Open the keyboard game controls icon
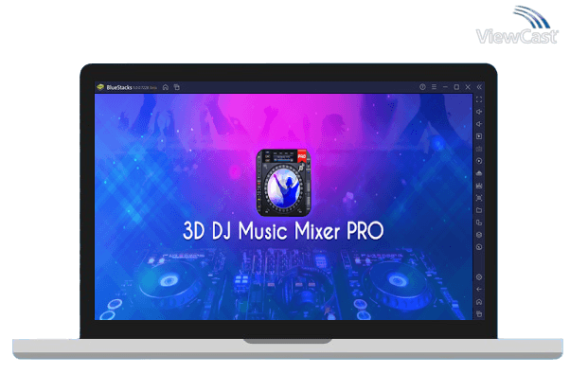This screenshot has height=392, width=570. tap(479, 149)
